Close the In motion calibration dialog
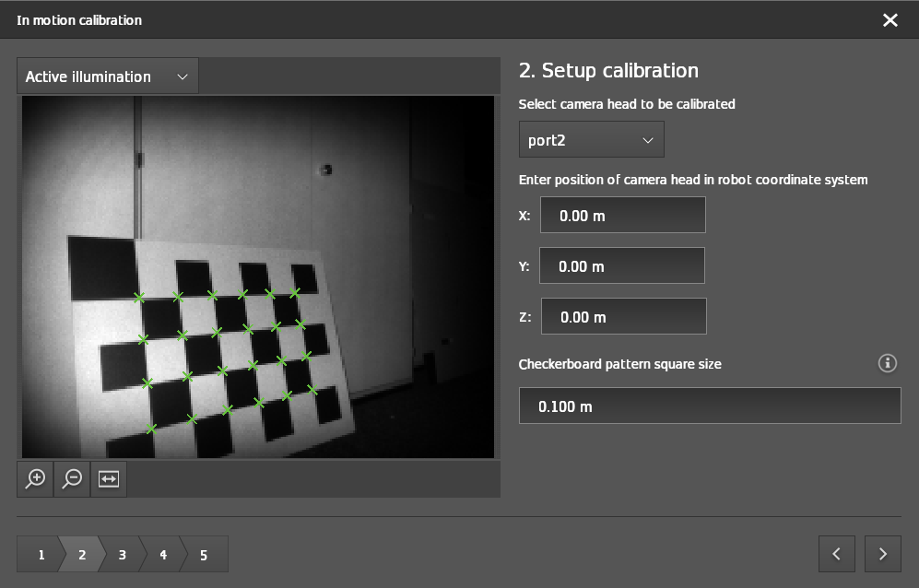 [890, 20]
